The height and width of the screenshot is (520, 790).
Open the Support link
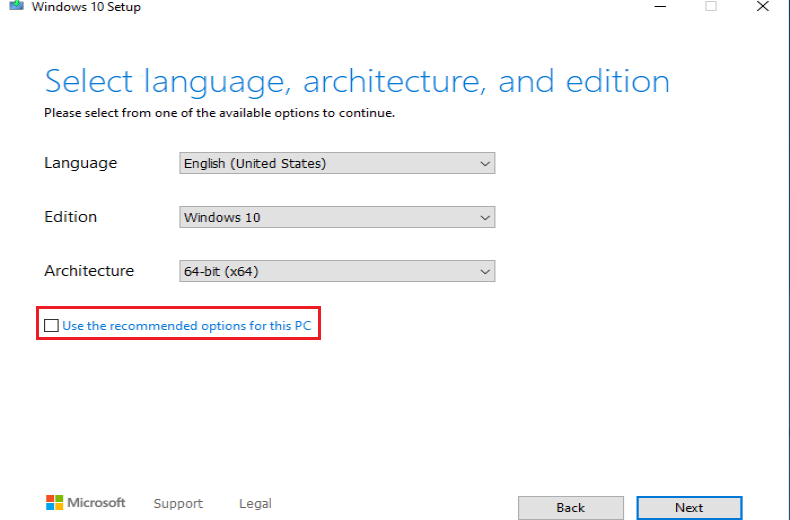[x=178, y=503]
